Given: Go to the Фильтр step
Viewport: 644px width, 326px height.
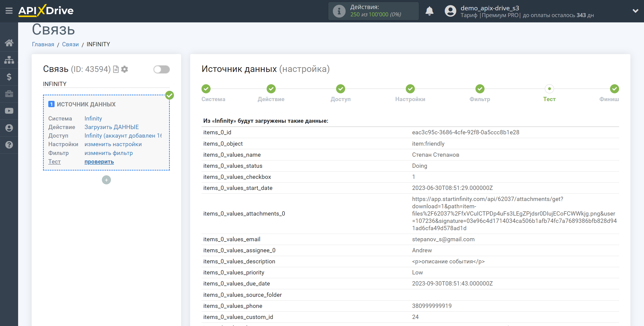Looking at the screenshot, I should coord(480,89).
